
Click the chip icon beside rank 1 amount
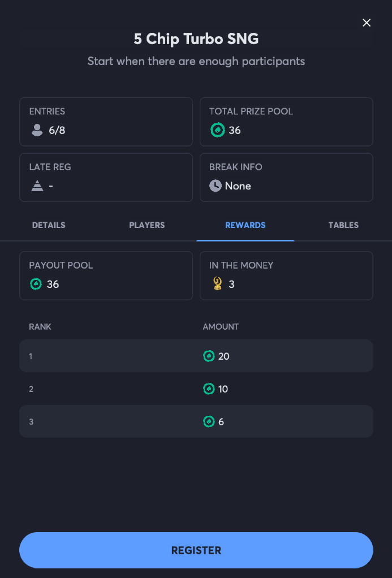pos(209,356)
